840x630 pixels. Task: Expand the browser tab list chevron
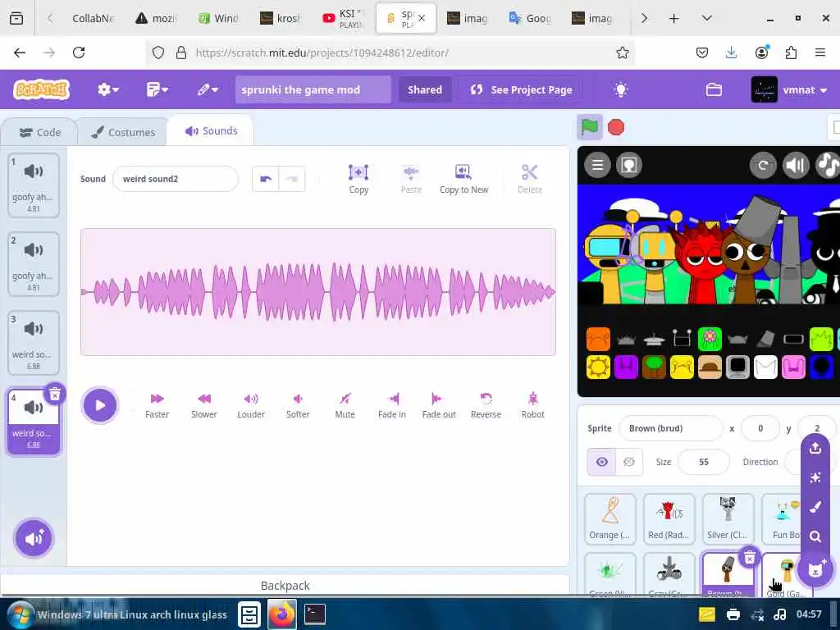[x=707, y=18]
